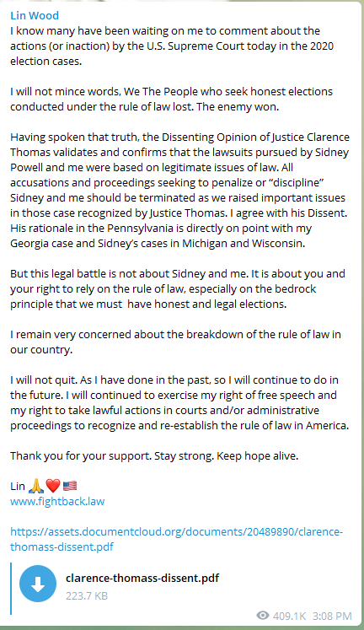Click the paragraph starting "I know many"

coord(172,46)
